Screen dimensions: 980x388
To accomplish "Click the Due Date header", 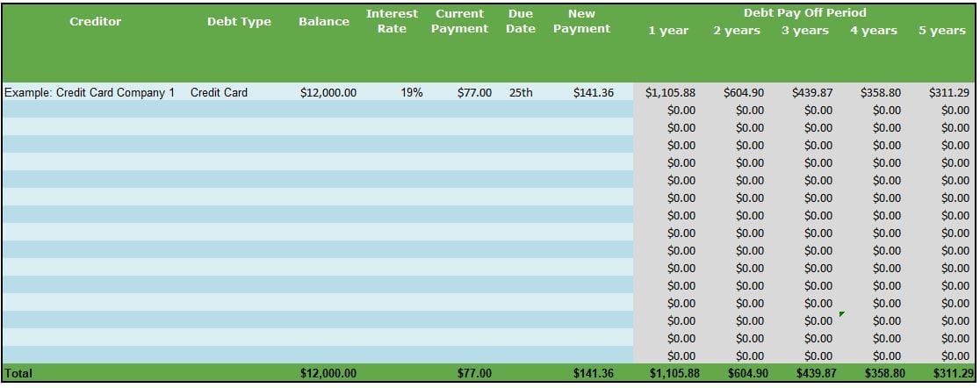I will click(x=521, y=21).
